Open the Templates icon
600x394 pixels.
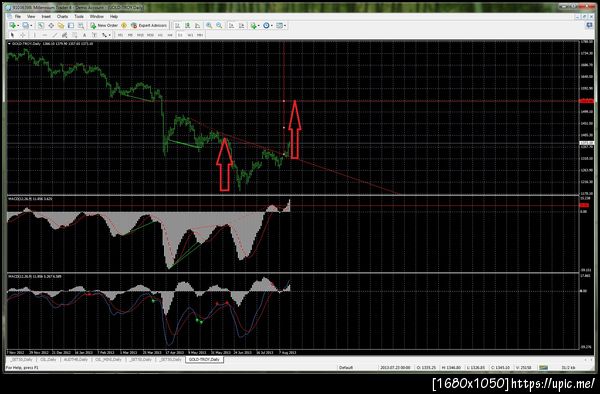pyautogui.click(x=279, y=25)
